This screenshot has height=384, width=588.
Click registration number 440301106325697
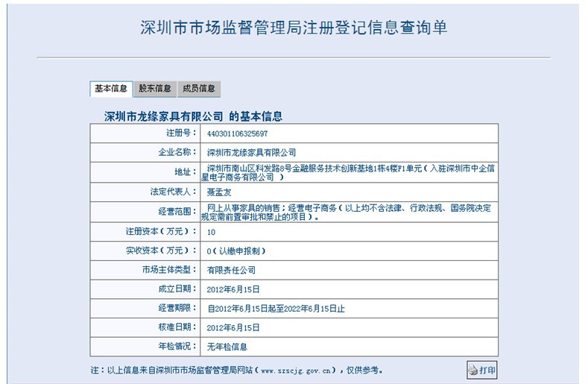[237, 133]
